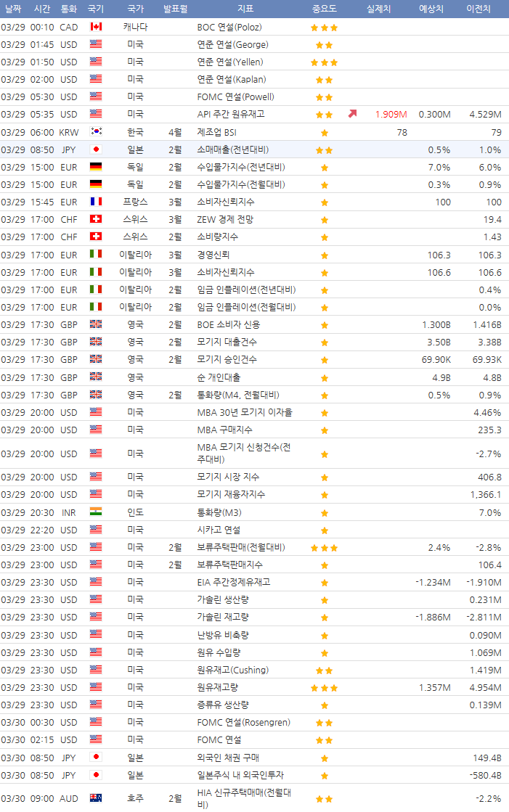This screenshot has height=812, width=509.
Task: Select the 시카고 연설 indicator name
Action: click(219, 530)
